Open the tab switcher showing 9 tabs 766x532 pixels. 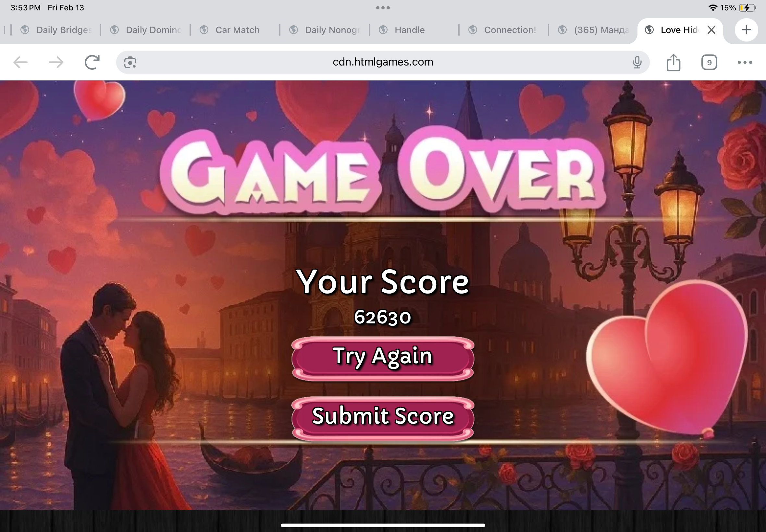point(709,62)
